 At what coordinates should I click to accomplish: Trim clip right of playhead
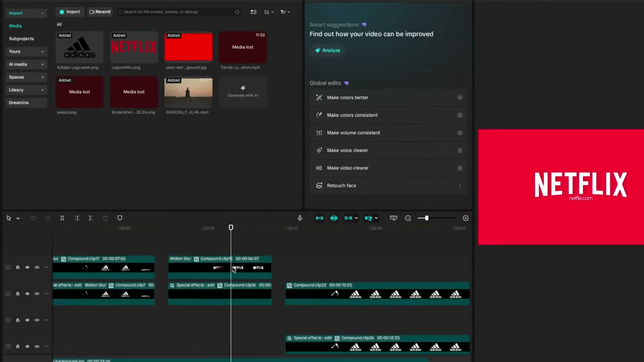click(x=91, y=218)
